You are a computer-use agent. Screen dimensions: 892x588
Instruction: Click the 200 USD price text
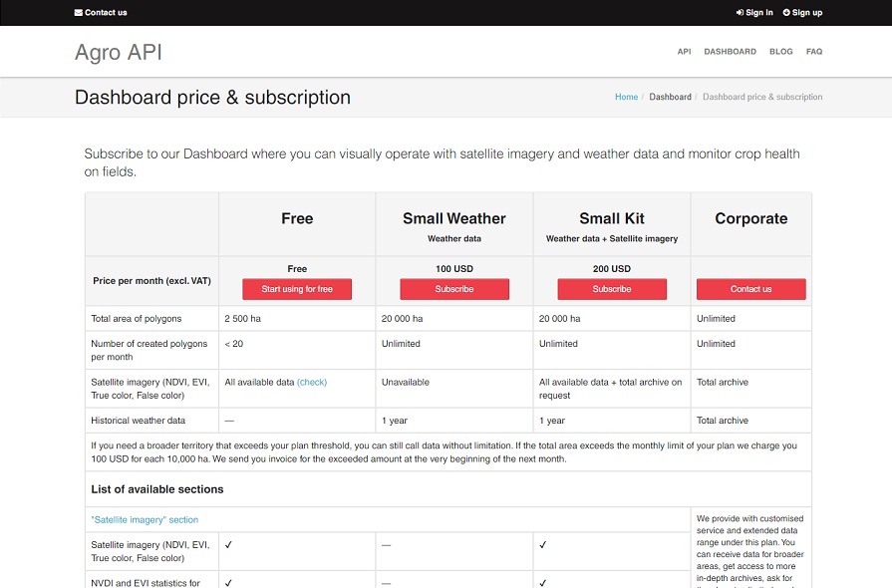612,268
